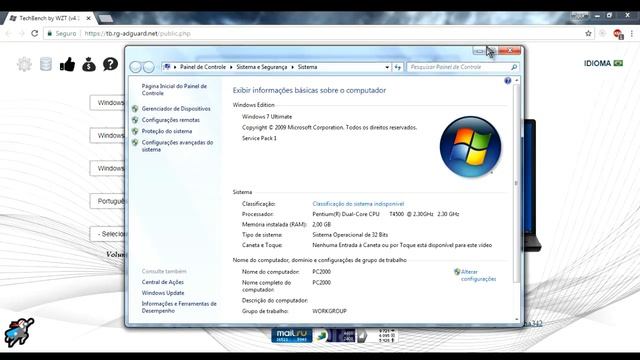
Task: Select Painel de Controle in breadcrumb
Action: [x=203, y=67]
